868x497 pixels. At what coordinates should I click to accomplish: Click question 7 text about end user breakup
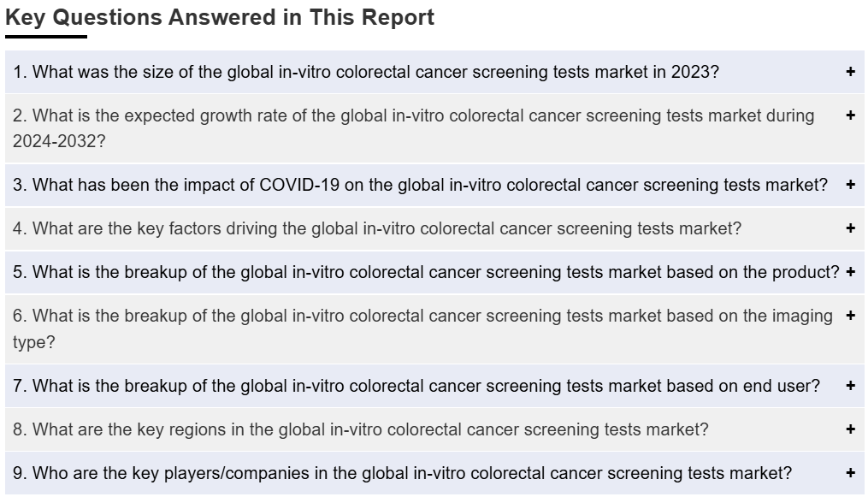416,386
